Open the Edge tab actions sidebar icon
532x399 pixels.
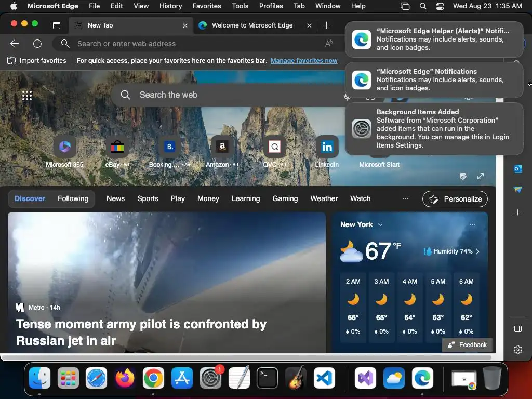coord(57,25)
